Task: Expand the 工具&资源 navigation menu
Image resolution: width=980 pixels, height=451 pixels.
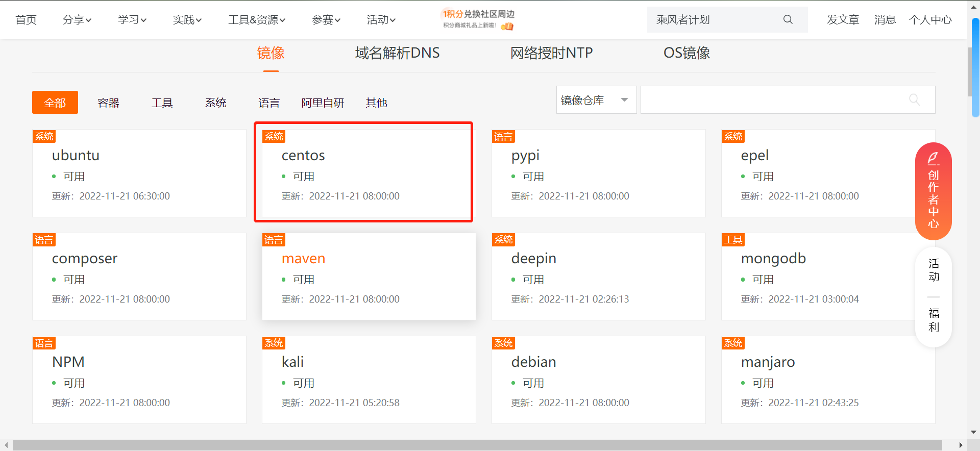Action: pos(256,20)
